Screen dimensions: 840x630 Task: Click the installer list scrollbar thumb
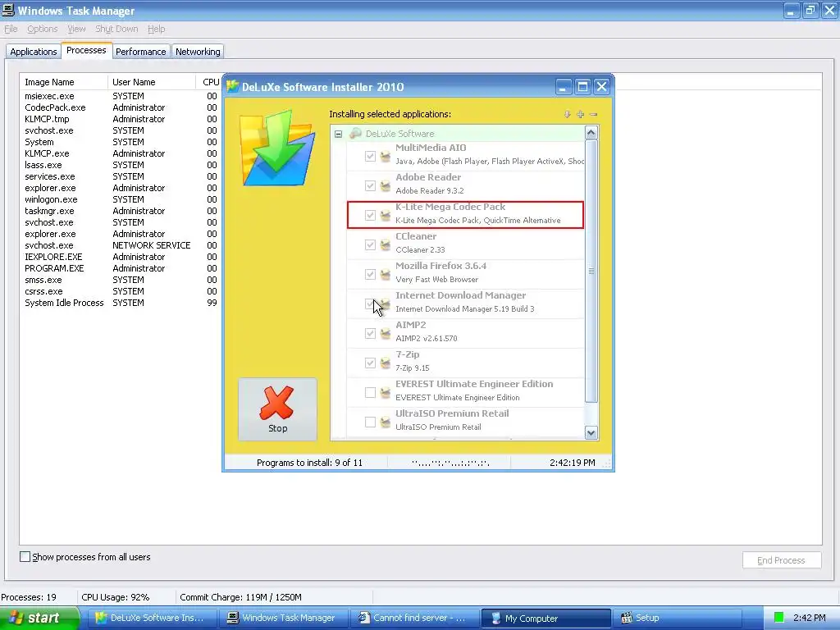point(591,271)
